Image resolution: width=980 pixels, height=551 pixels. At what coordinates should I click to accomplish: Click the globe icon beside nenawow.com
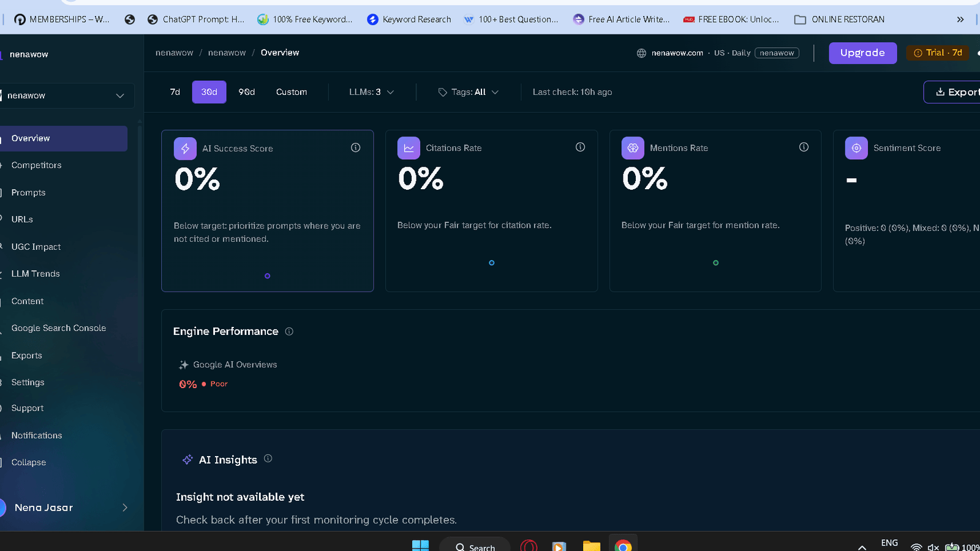pyautogui.click(x=641, y=53)
